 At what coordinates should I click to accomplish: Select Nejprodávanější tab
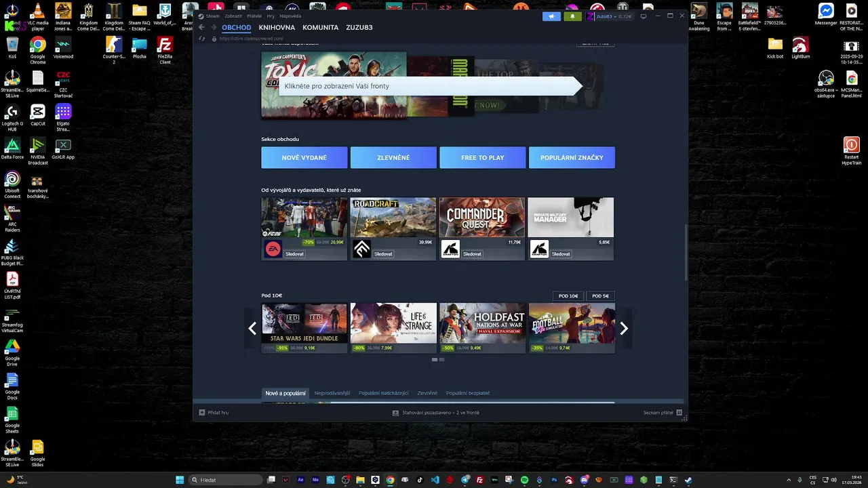click(x=332, y=393)
